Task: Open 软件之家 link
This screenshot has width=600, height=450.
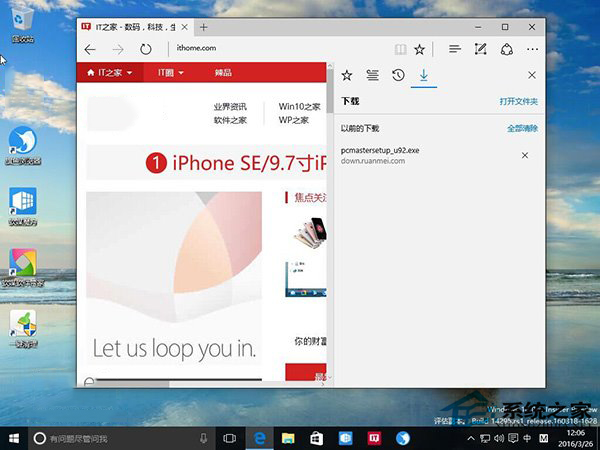Action: coord(230,120)
